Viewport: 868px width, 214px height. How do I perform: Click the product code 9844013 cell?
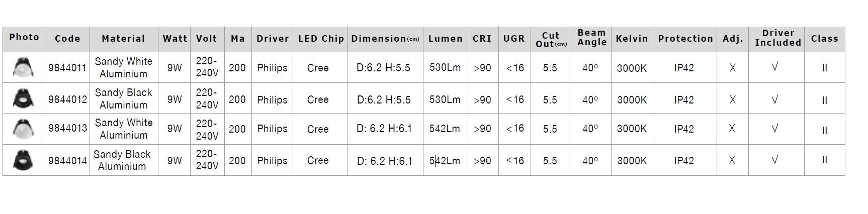click(x=67, y=129)
